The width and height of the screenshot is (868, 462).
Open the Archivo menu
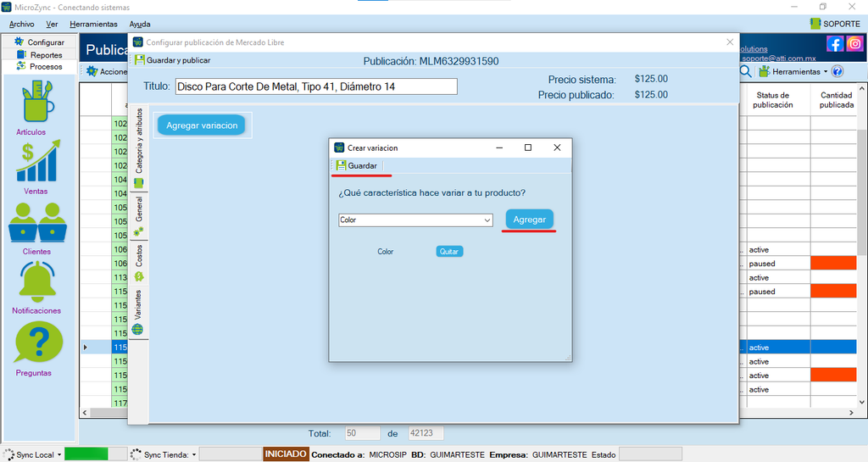point(21,24)
